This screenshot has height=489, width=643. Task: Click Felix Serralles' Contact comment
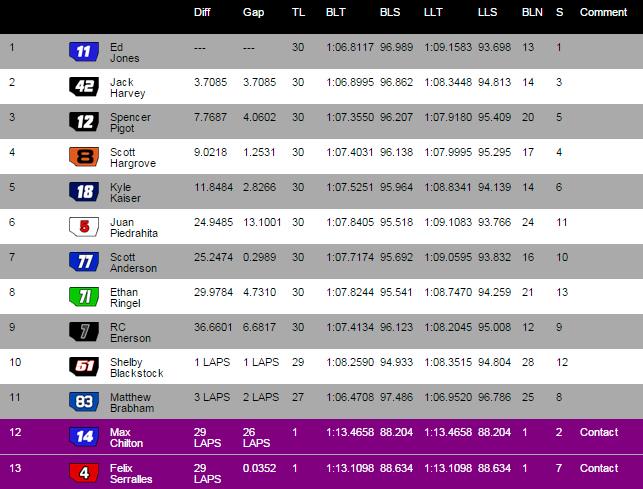(599, 468)
